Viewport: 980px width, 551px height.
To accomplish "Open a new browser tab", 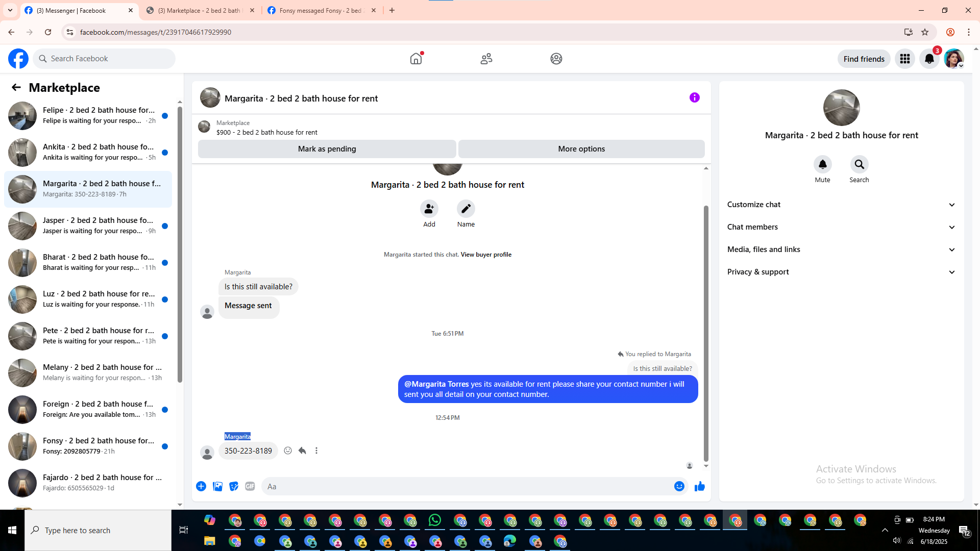I will 392,10.
